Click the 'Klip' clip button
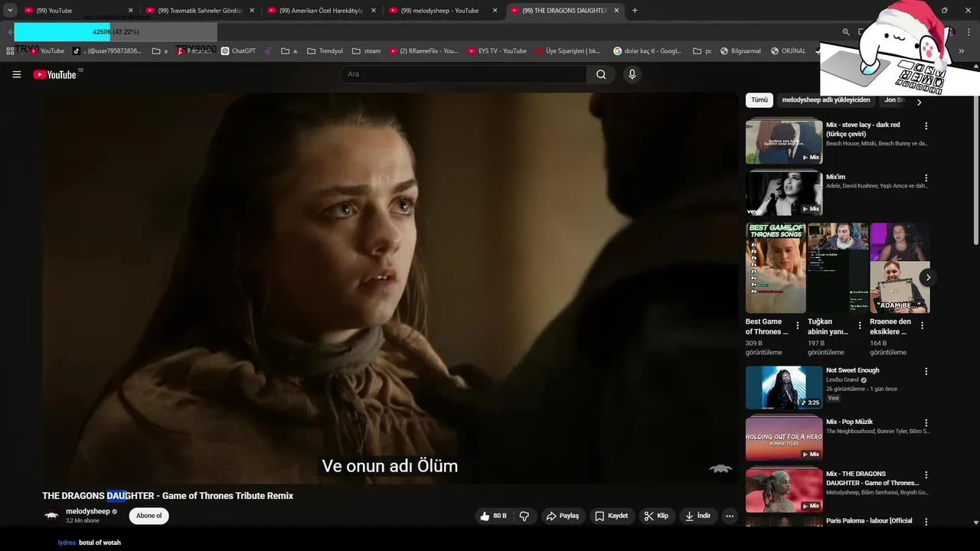Viewport: 980px width, 551px height. (x=656, y=516)
